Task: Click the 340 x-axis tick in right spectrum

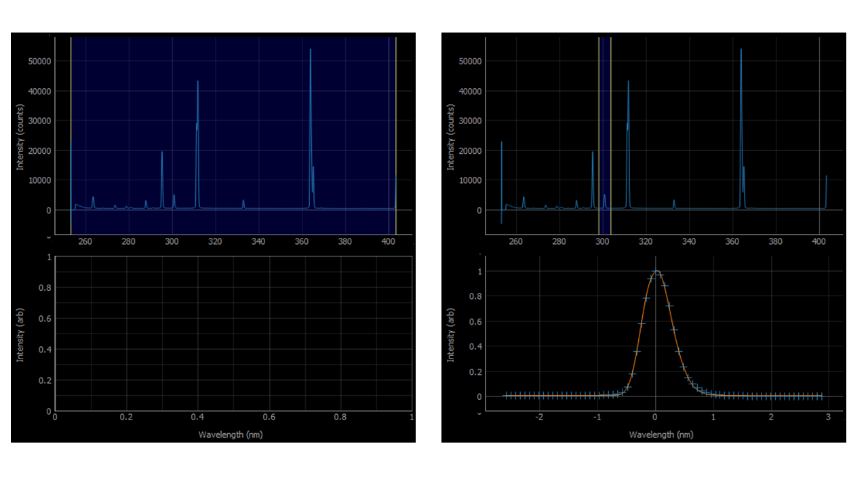Action: (x=689, y=241)
